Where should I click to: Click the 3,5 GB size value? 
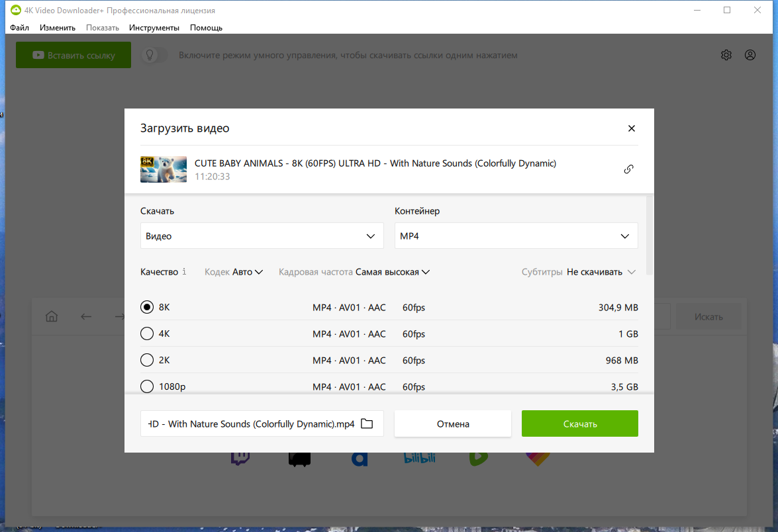click(624, 386)
